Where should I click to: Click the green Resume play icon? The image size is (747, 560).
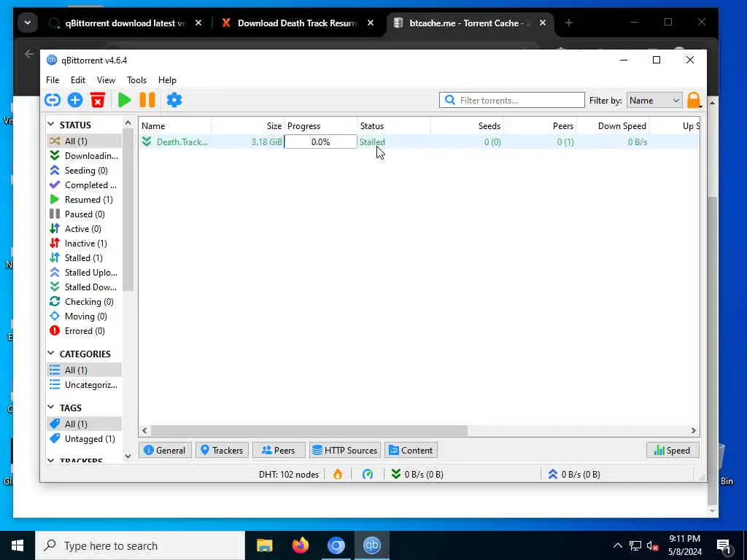click(124, 100)
